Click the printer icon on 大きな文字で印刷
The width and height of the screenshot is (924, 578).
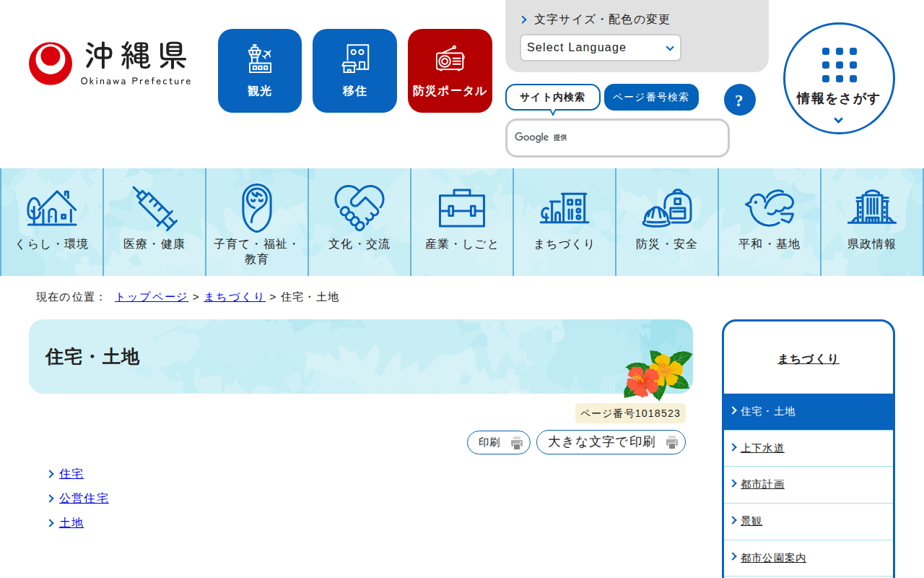[672, 443]
